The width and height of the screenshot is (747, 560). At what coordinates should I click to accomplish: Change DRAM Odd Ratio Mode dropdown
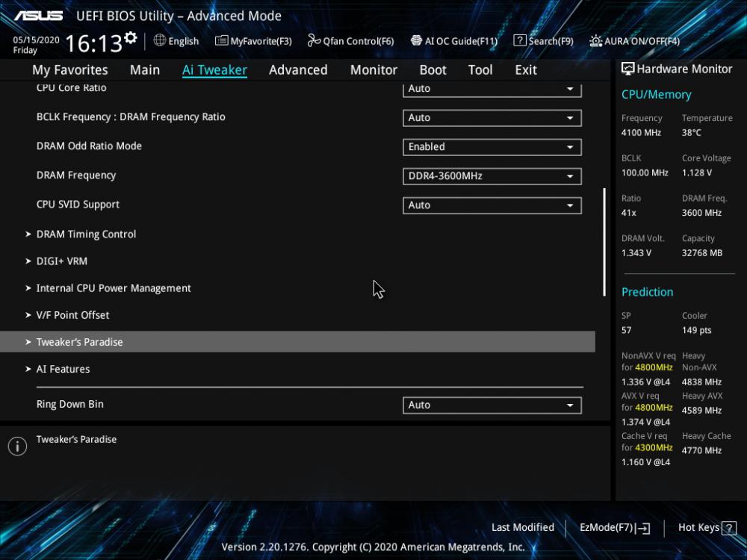tap(492, 147)
